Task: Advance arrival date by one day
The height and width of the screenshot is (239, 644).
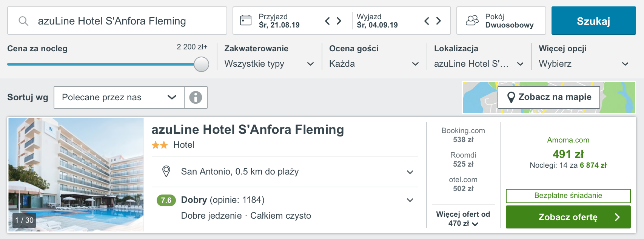Action: [x=339, y=21]
